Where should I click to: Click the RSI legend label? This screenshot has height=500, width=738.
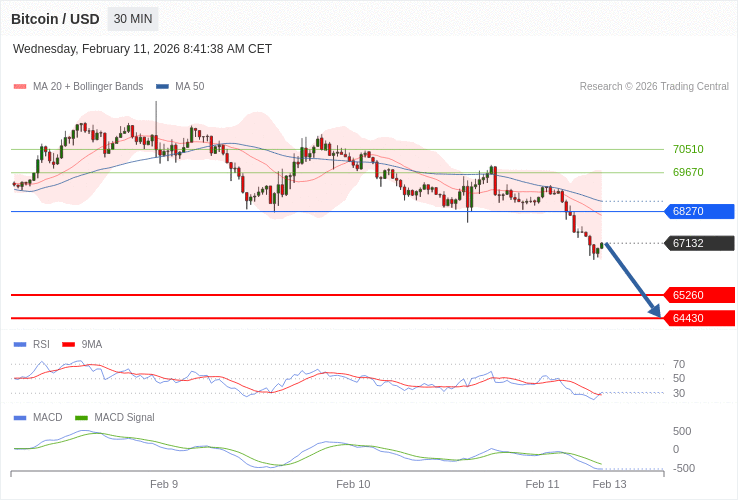click(41, 345)
